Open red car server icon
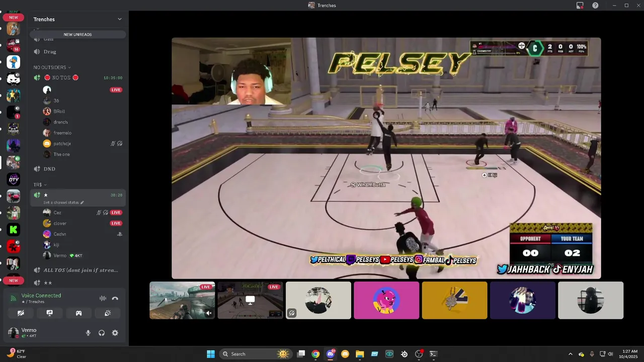This screenshot has height=362, width=644. point(13,196)
